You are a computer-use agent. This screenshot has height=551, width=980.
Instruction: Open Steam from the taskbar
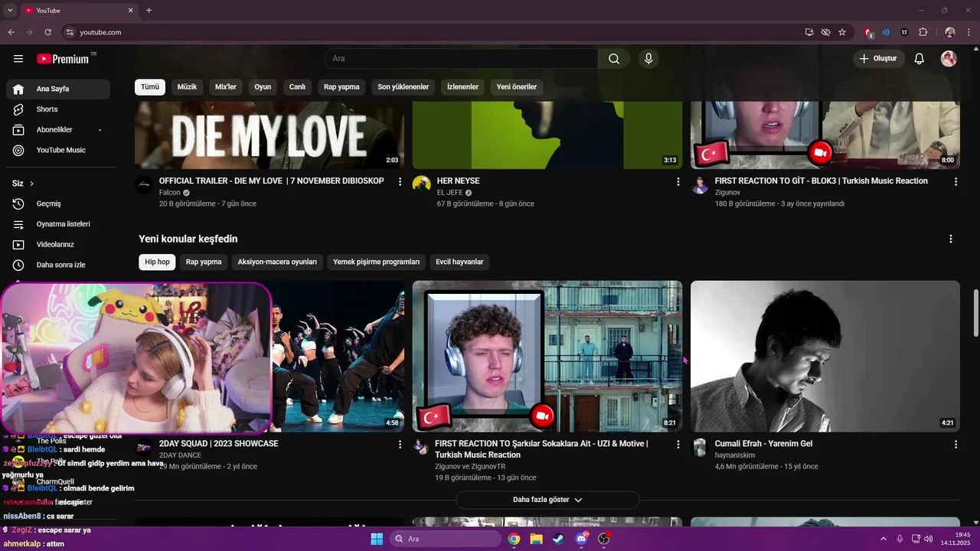558,539
